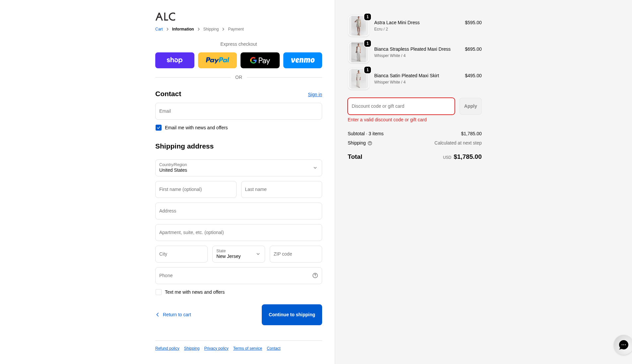Open the Country/Region dropdown

(239, 168)
